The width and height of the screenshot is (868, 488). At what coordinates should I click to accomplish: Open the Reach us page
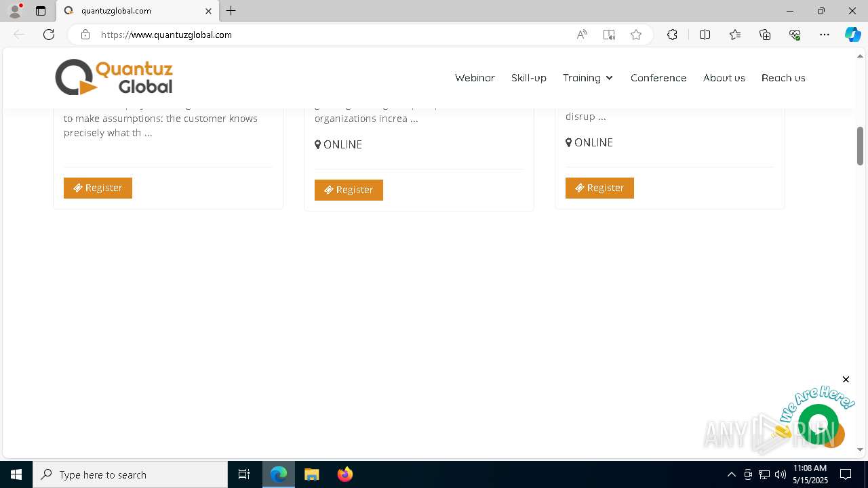tap(783, 78)
